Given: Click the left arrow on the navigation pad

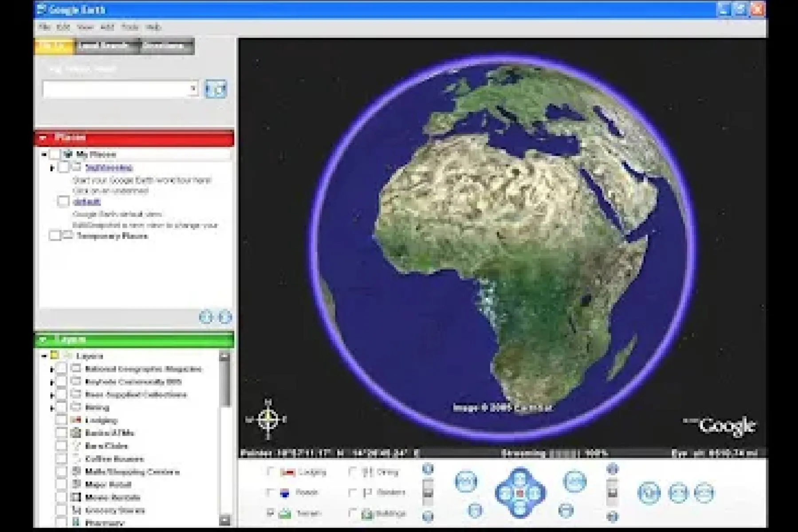Looking at the screenshot, I should [x=505, y=493].
